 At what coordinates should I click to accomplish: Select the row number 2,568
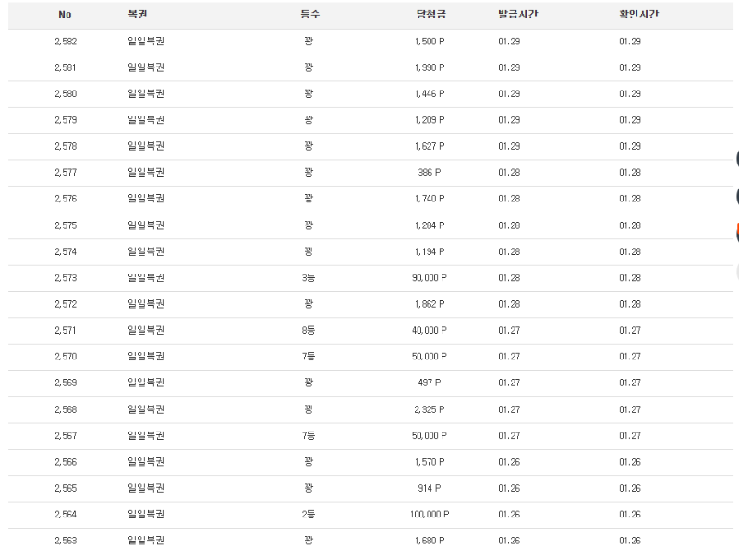tap(66, 409)
